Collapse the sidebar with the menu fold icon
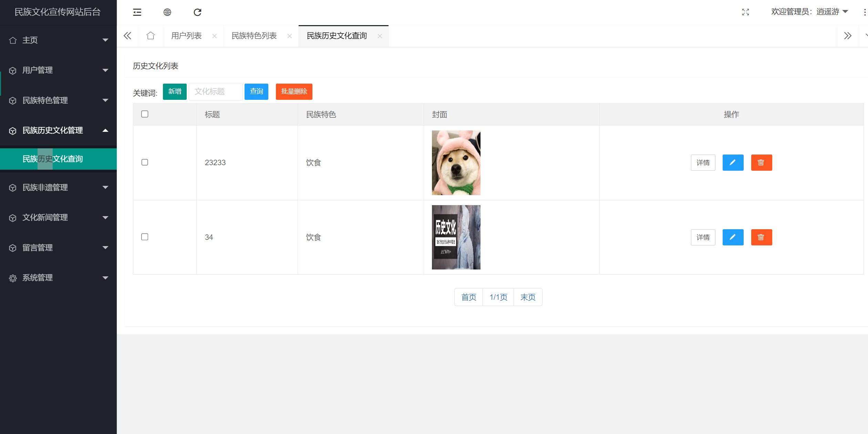This screenshot has width=868, height=434. tap(137, 12)
